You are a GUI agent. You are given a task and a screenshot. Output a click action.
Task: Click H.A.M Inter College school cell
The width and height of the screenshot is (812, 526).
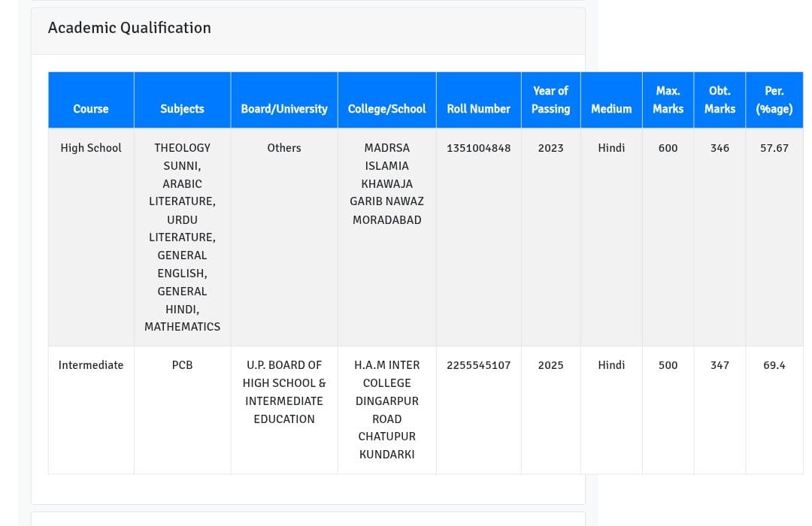point(387,410)
